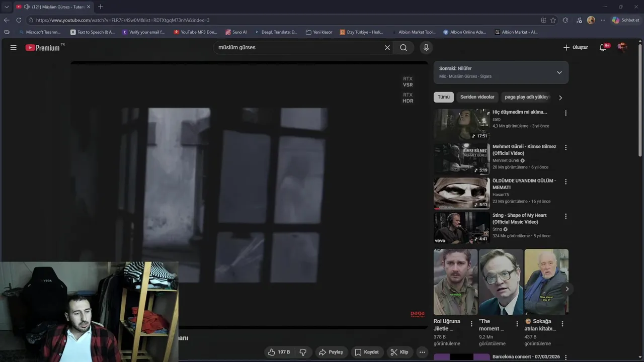Like the video with thumbs up
This screenshot has width=644, height=362.
pyautogui.click(x=279, y=352)
